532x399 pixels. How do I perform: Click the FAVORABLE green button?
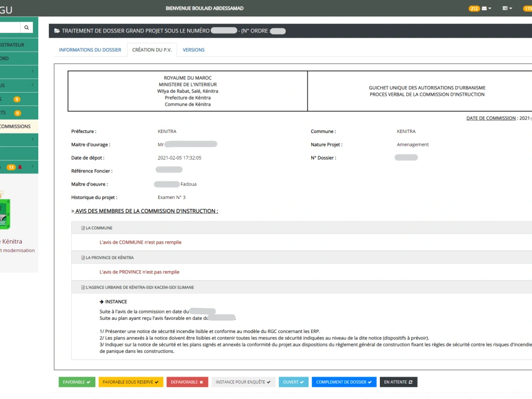[77, 382]
